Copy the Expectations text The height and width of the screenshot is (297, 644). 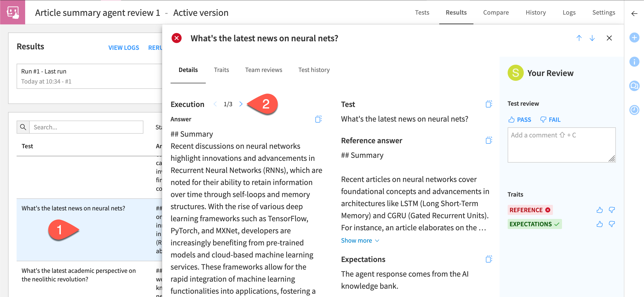[488, 259]
